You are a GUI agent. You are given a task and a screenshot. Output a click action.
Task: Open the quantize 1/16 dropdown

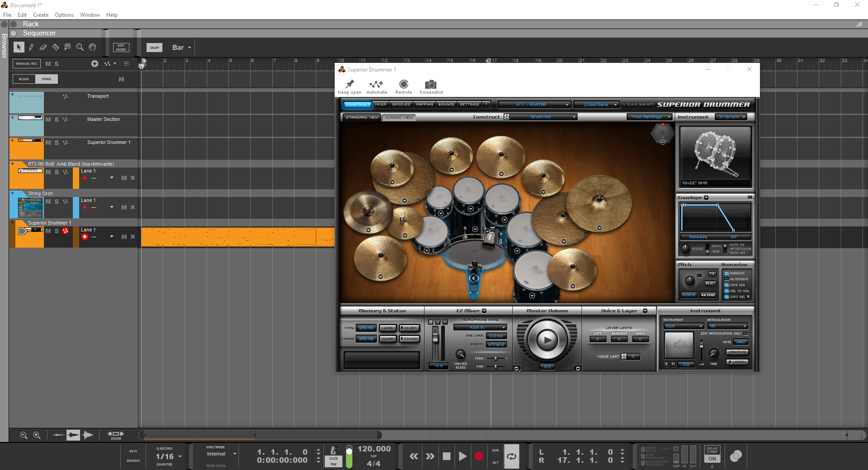click(x=169, y=456)
